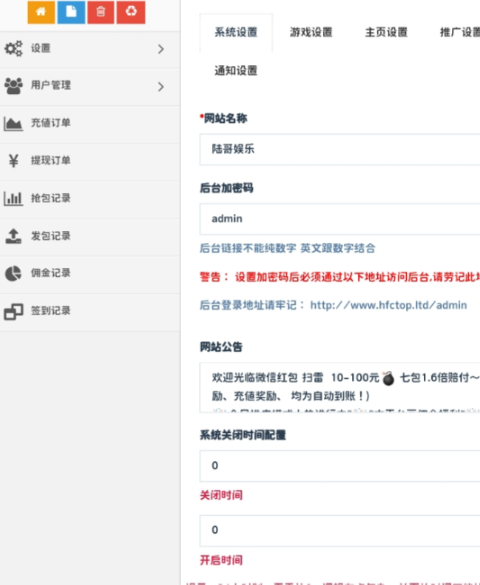Click the pie chart icon for 佣金记录
The height and width of the screenshot is (585, 480).
[x=13, y=273]
